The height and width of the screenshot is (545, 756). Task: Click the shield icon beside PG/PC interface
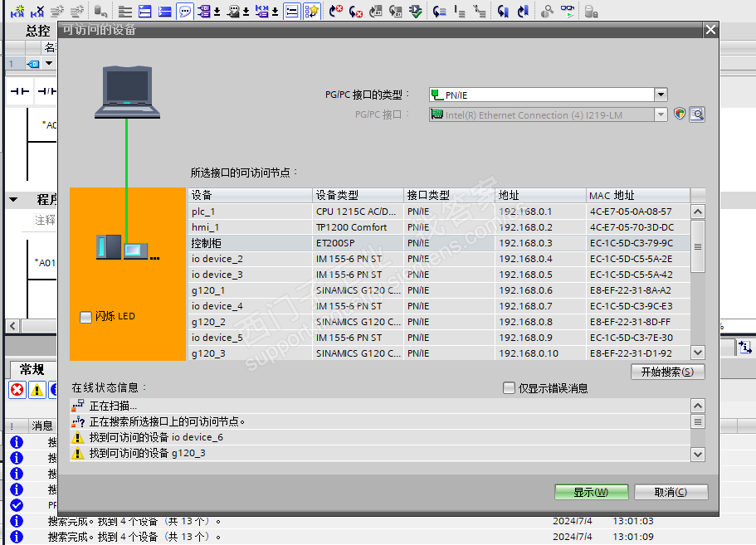[680, 114]
